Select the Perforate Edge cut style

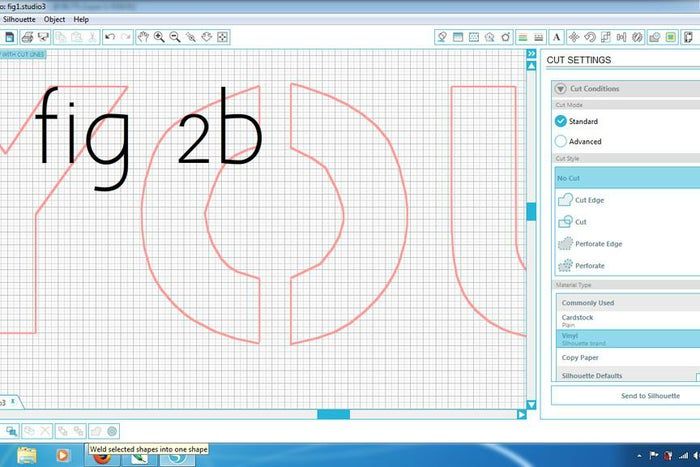click(x=597, y=244)
